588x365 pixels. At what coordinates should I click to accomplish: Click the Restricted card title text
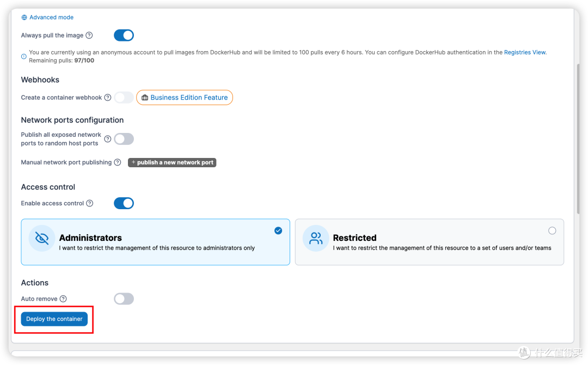pyautogui.click(x=355, y=238)
